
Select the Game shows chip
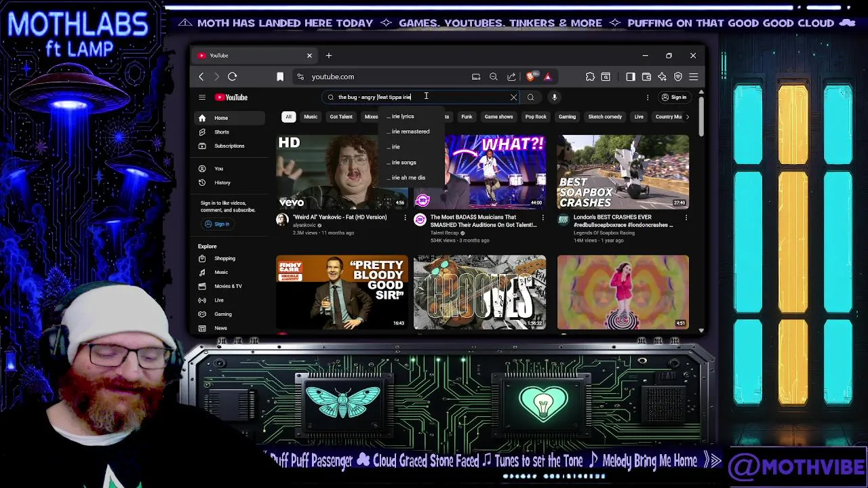(x=498, y=117)
